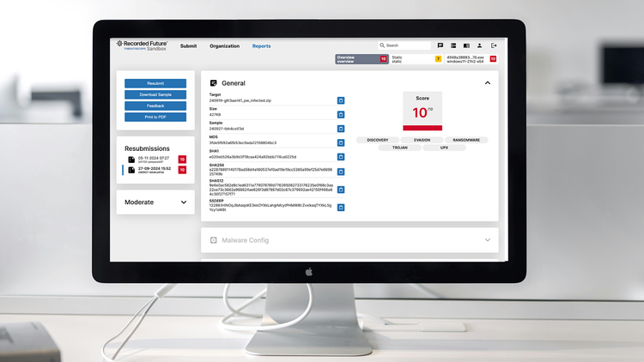644x362 pixels.
Task: Copy the SSDEEP hash value
Action: (341, 207)
